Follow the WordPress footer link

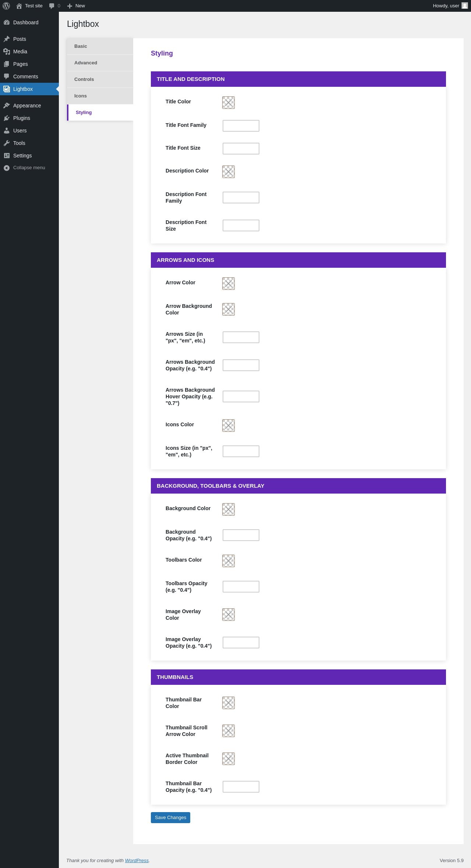coord(137,861)
